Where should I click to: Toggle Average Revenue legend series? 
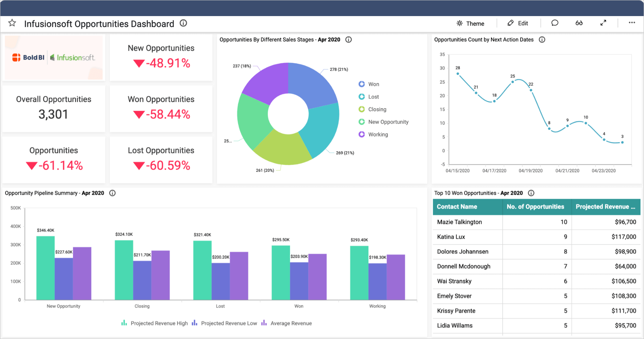[x=286, y=323]
